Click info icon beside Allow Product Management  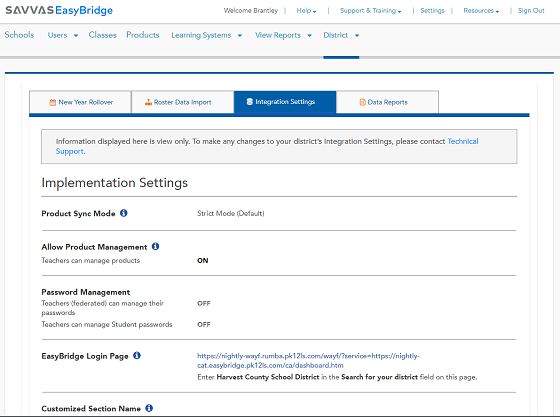[155, 246]
